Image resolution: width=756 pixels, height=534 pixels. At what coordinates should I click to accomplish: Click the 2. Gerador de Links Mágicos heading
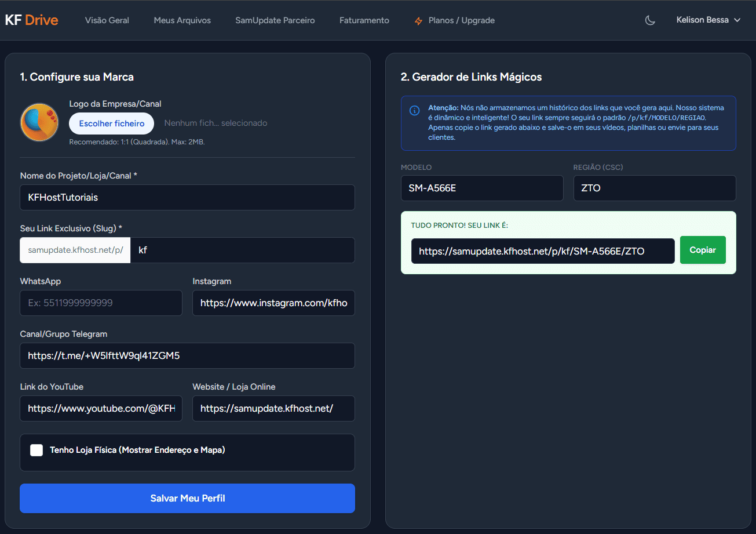coord(472,77)
